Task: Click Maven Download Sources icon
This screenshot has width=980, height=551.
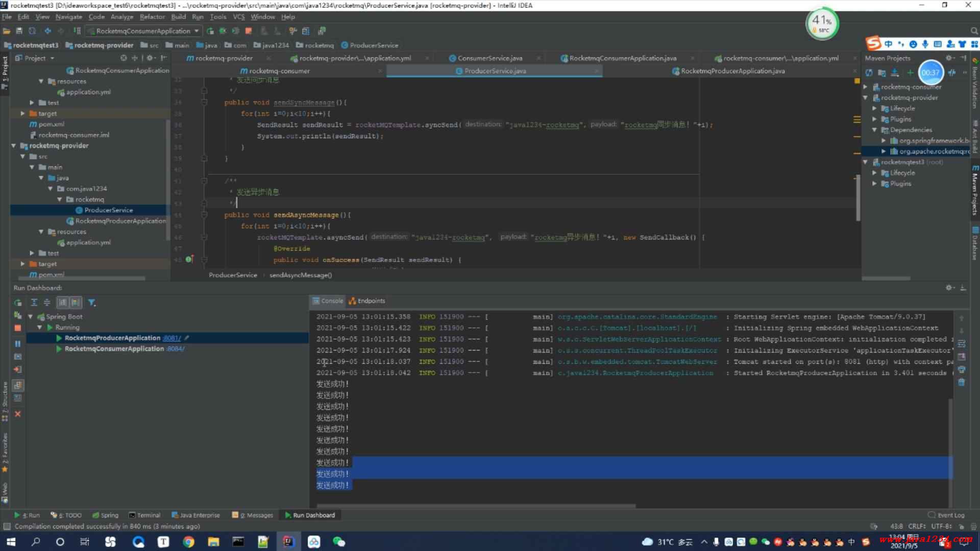Action: coord(895,73)
